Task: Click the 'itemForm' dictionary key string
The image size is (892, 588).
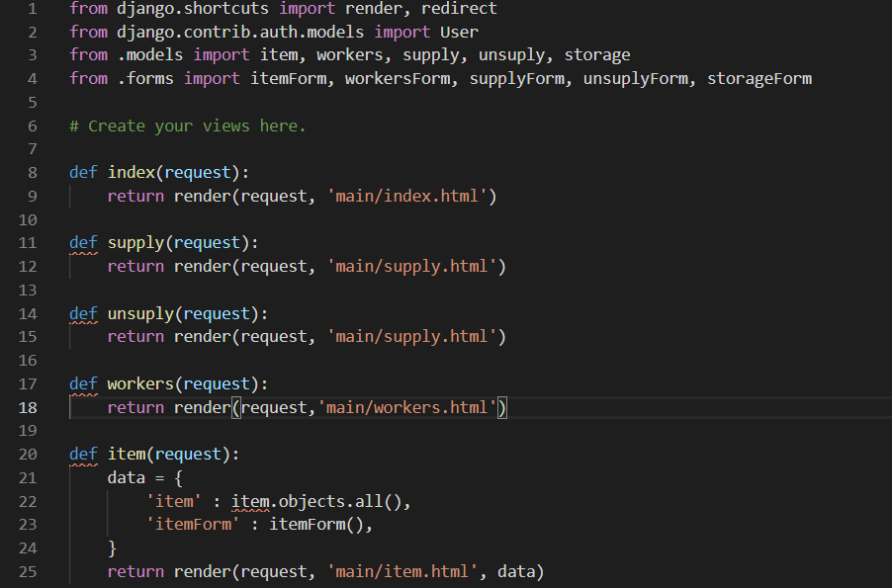Action: click(x=193, y=525)
